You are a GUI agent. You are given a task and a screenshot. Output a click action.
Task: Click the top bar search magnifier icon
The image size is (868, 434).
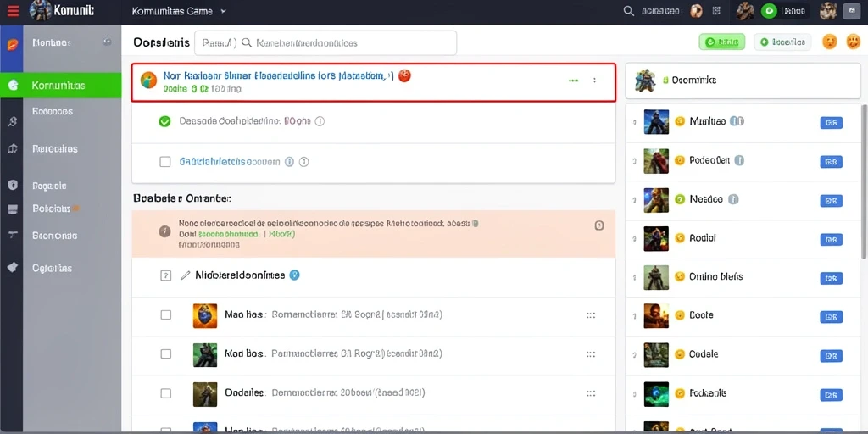click(x=628, y=11)
